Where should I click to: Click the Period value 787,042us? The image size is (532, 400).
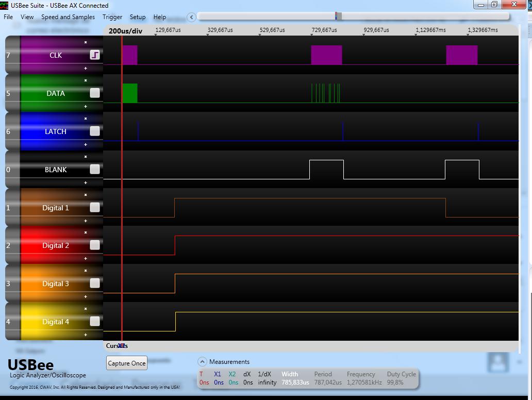pos(328,382)
